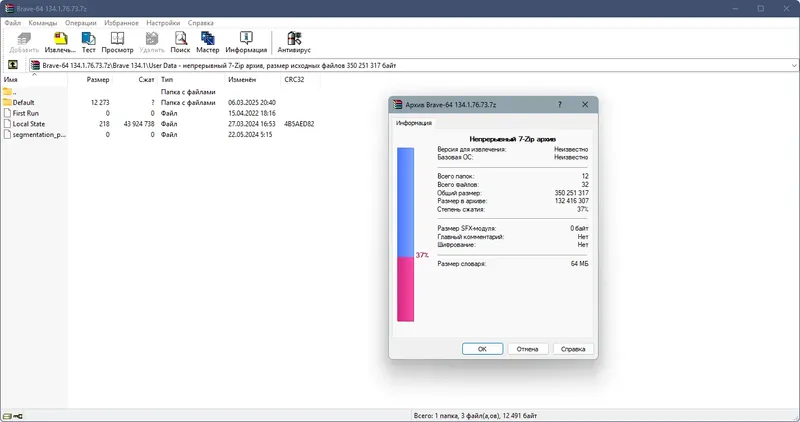
Task: Select the Default folder icon
Action: [x=7, y=102]
